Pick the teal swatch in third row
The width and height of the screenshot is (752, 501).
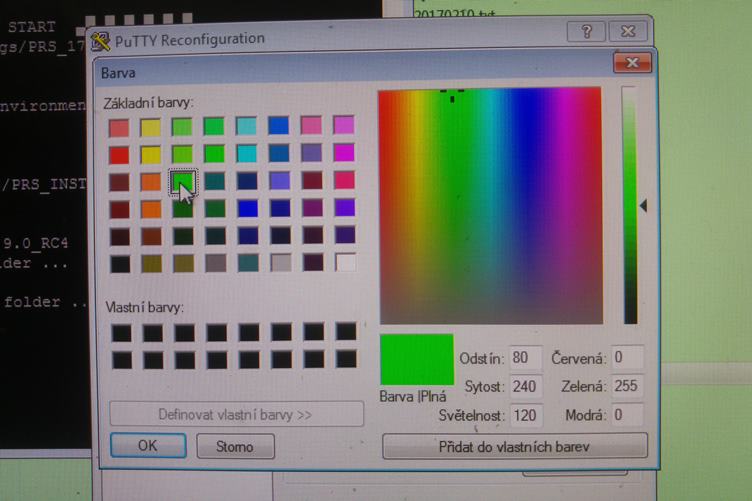[214, 182]
